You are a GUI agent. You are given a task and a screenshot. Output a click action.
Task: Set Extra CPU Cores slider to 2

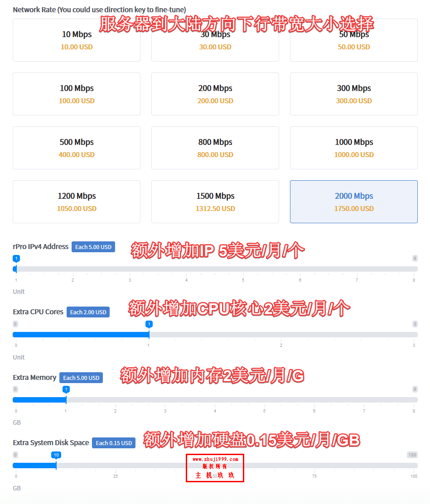(x=281, y=335)
